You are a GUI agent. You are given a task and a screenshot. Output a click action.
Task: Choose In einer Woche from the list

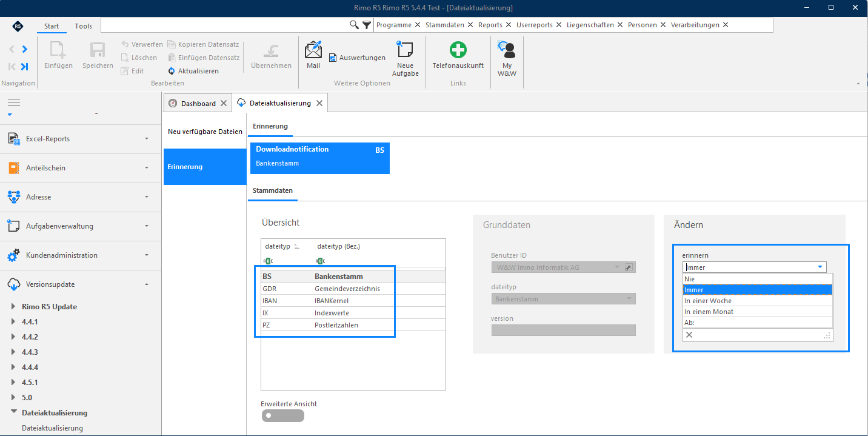(758, 301)
